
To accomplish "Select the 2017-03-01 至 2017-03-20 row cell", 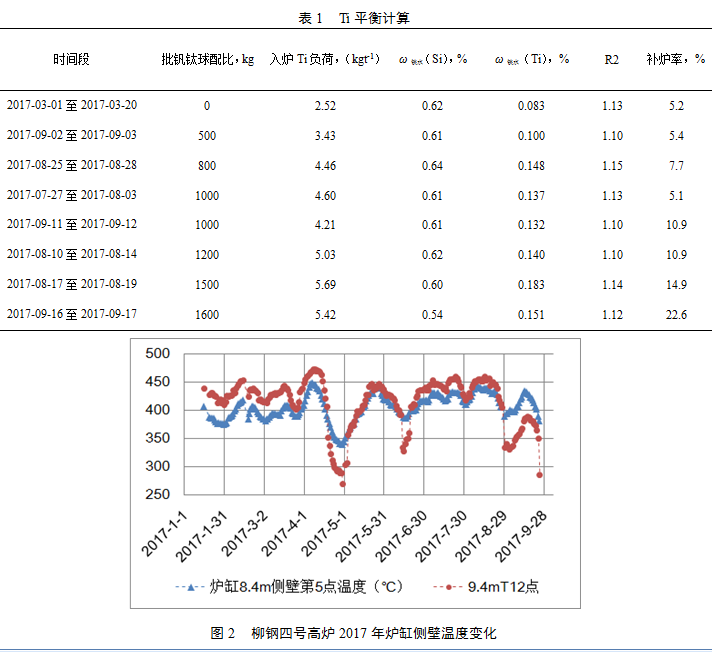I will [x=72, y=105].
